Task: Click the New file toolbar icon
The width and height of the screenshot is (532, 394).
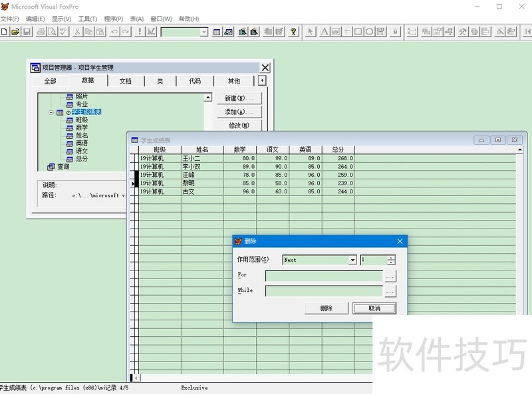Action: (4, 32)
